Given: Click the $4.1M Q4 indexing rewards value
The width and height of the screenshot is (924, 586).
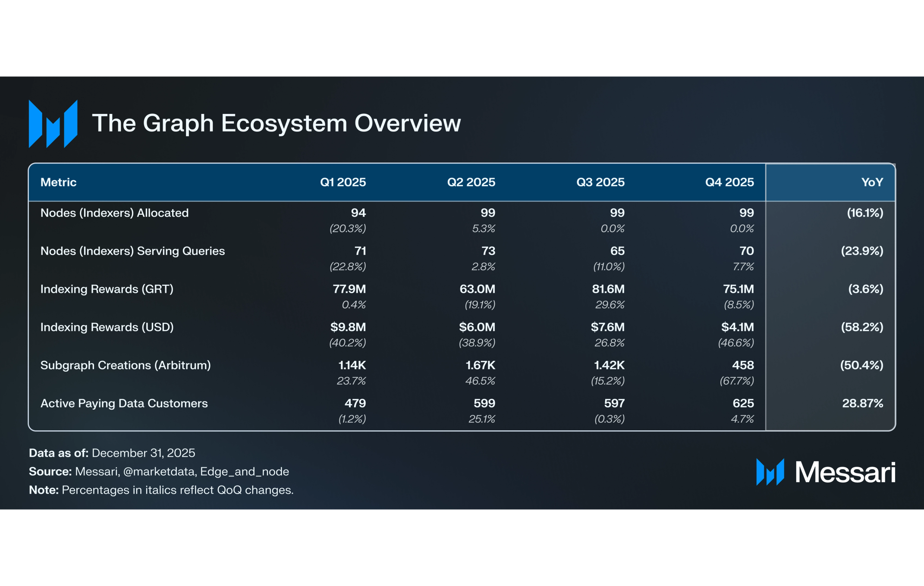Looking at the screenshot, I should [737, 327].
